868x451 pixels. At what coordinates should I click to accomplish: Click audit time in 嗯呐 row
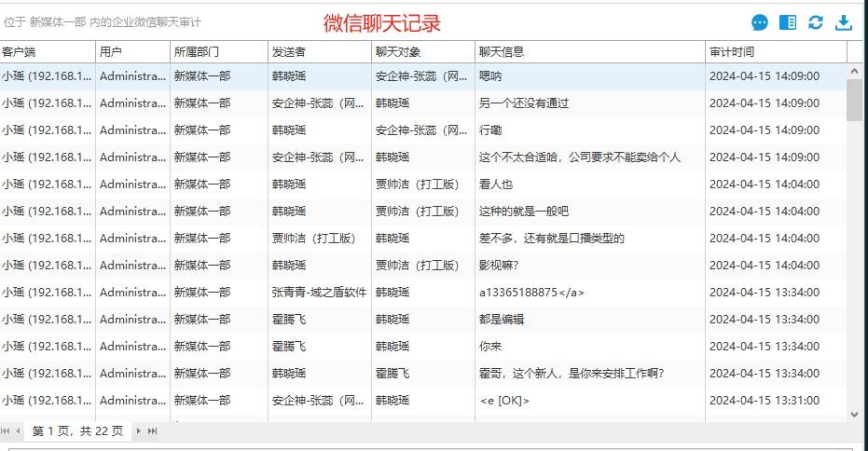764,76
